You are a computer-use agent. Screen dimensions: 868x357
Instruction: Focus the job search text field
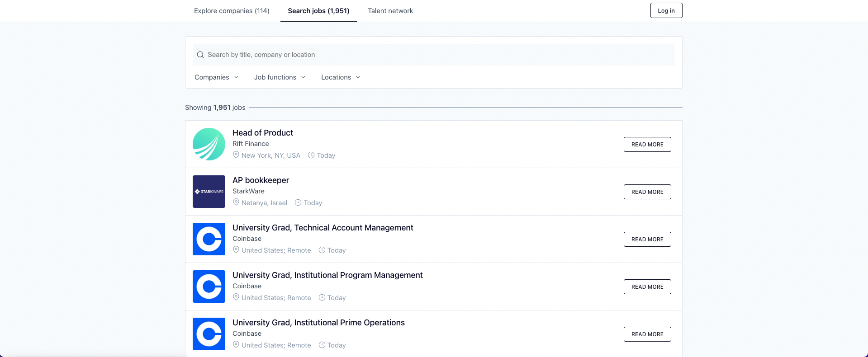tap(434, 55)
